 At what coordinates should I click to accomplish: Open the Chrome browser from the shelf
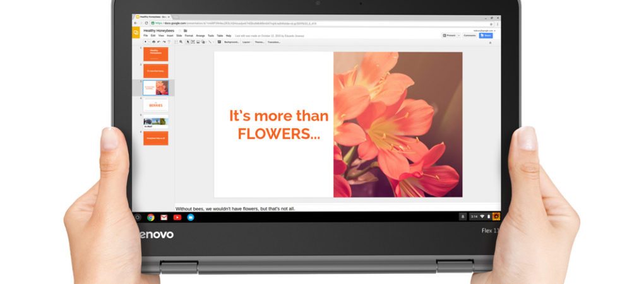coord(151,217)
